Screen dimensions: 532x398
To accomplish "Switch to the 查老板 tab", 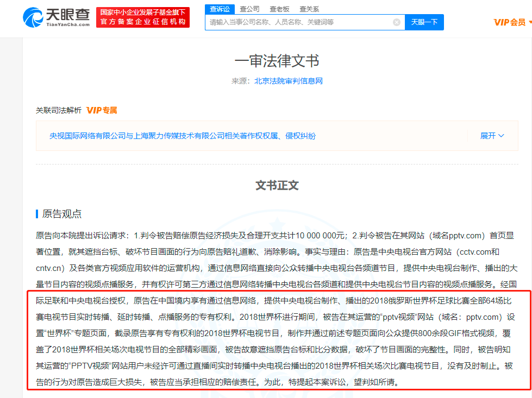I will pyautogui.click(x=279, y=9).
